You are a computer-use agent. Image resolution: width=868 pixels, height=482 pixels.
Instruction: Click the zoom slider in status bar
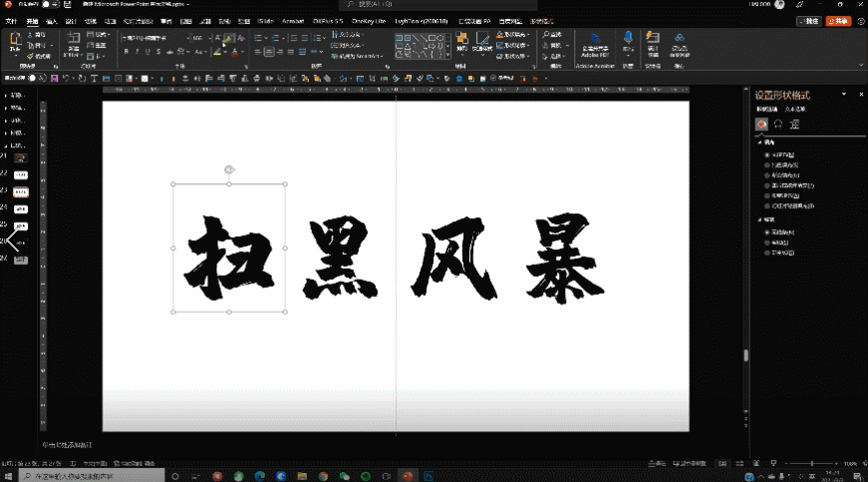(x=812, y=463)
